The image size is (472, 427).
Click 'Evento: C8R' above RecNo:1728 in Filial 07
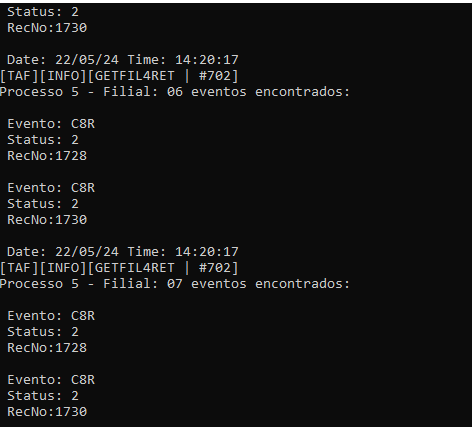(x=51, y=316)
